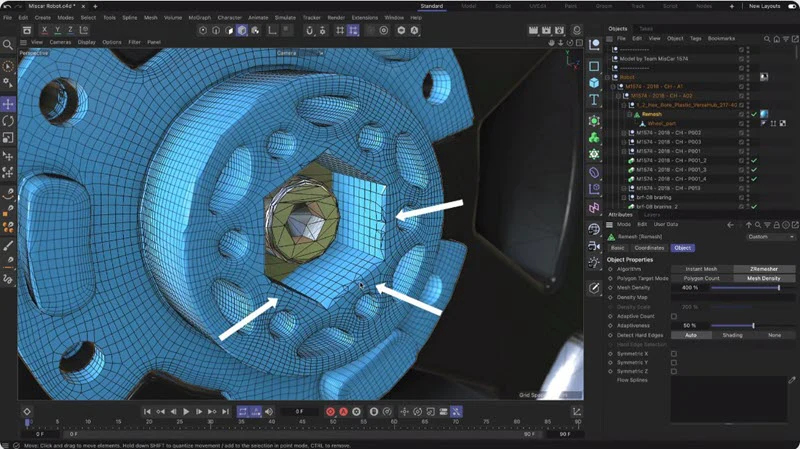800x449 pixels.
Task: Add a Text spline object
Action: 594,99
